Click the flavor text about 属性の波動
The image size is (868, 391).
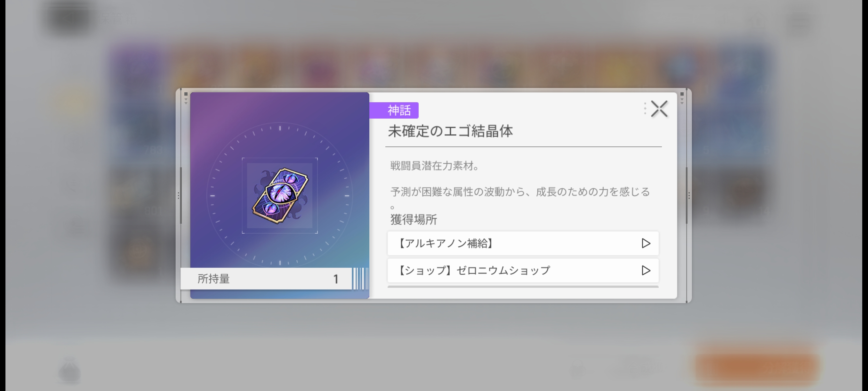tap(520, 192)
